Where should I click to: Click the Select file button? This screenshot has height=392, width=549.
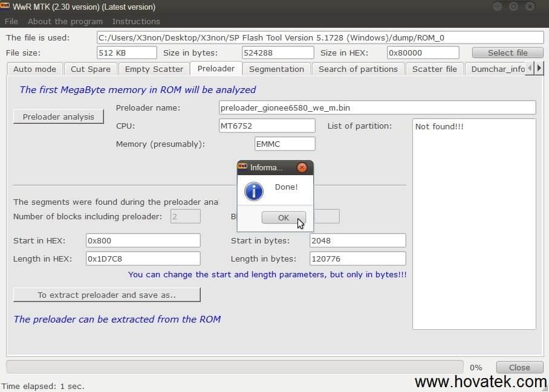(507, 53)
